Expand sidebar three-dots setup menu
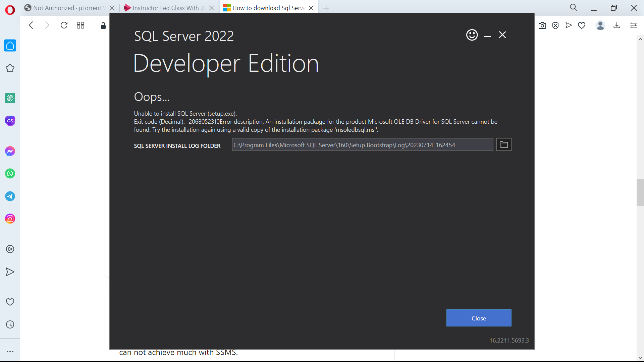This screenshot has width=644, height=362. point(10,352)
